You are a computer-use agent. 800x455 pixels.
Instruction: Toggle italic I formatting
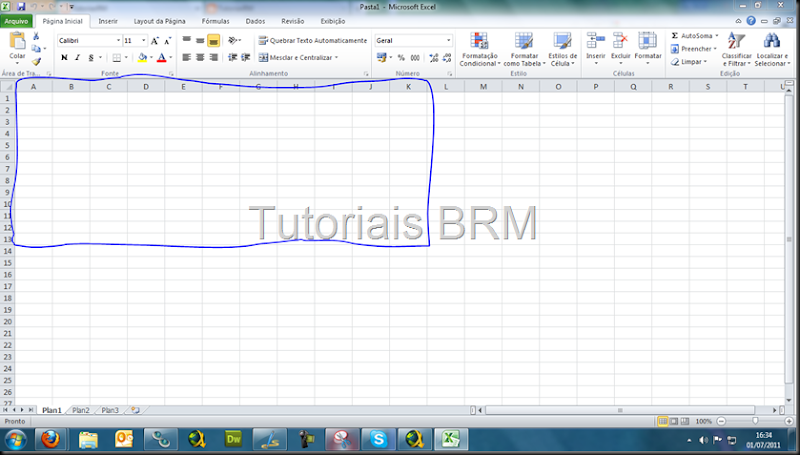78,57
